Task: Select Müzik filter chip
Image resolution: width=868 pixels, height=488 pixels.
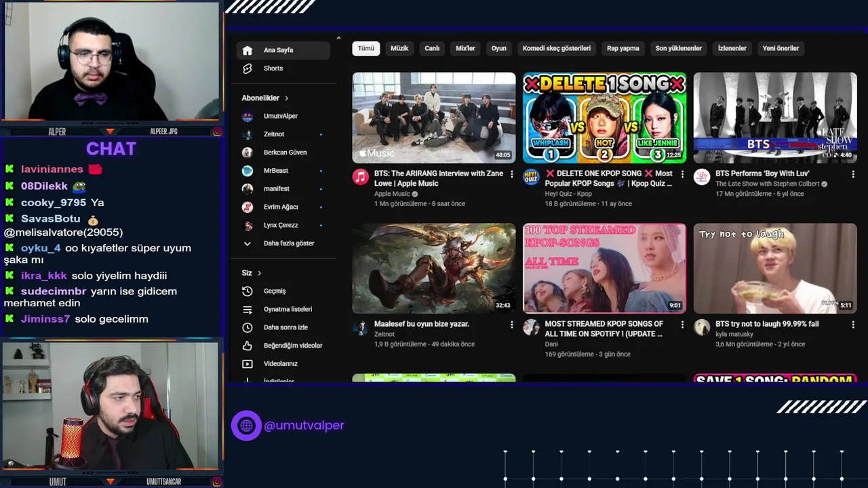Action: click(399, 48)
